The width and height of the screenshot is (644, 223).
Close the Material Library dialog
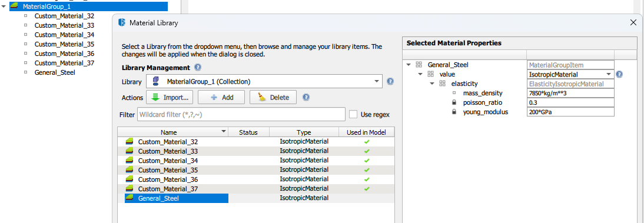(x=633, y=22)
